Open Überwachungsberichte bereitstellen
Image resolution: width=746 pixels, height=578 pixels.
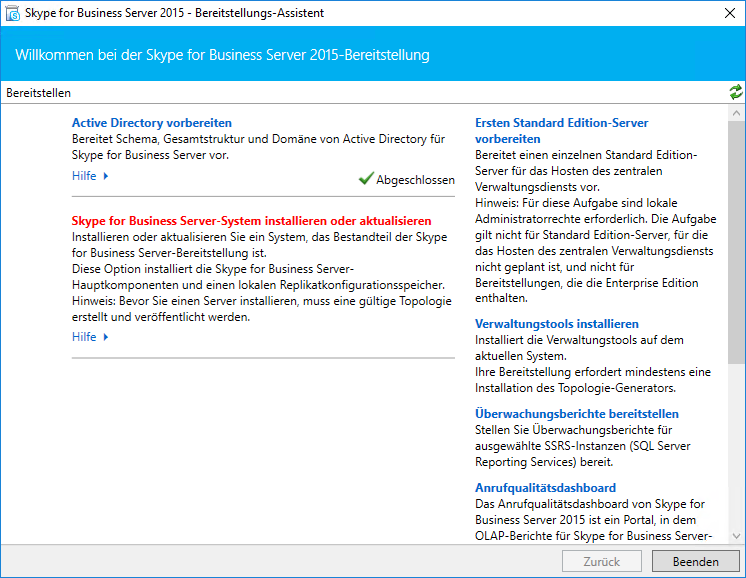point(576,413)
